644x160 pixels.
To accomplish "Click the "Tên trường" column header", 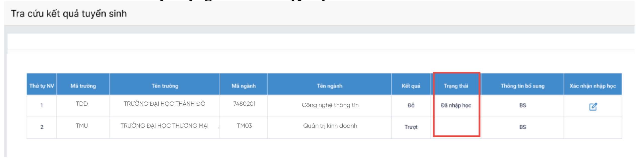I will pos(165,86).
